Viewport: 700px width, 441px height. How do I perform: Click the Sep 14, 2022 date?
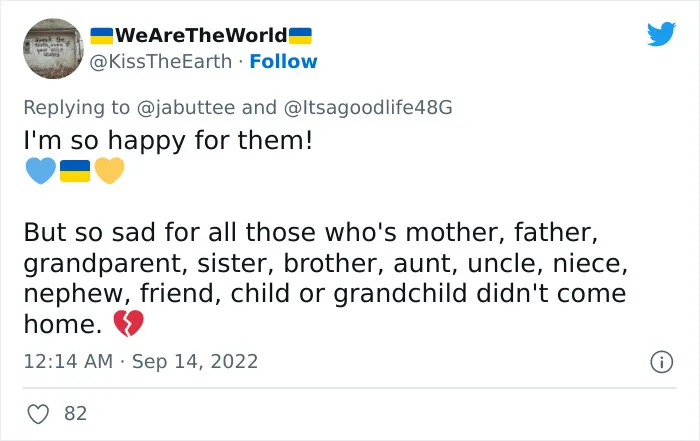point(195,361)
